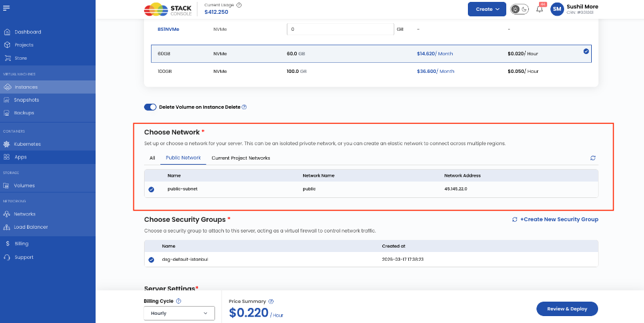The height and width of the screenshot is (323, 644).
Task: Click Review & Deploy button
Action: (567, 309)
